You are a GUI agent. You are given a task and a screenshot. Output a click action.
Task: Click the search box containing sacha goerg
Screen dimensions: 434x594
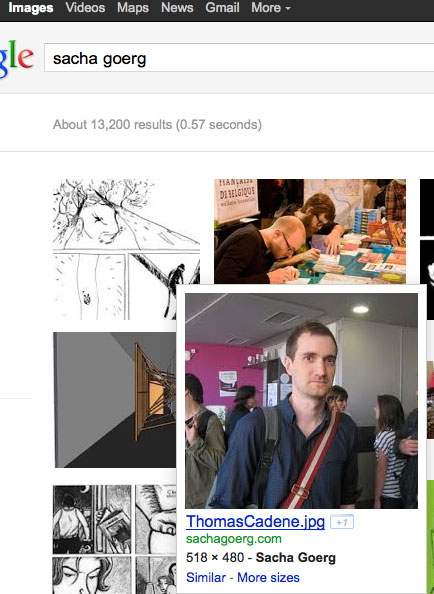239,58
